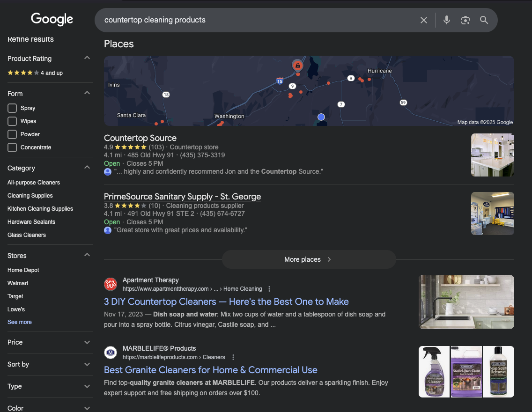This screenshot has width=532, height=412.
Task: Click the blue current location dot
Action: (x=321, y=117)
